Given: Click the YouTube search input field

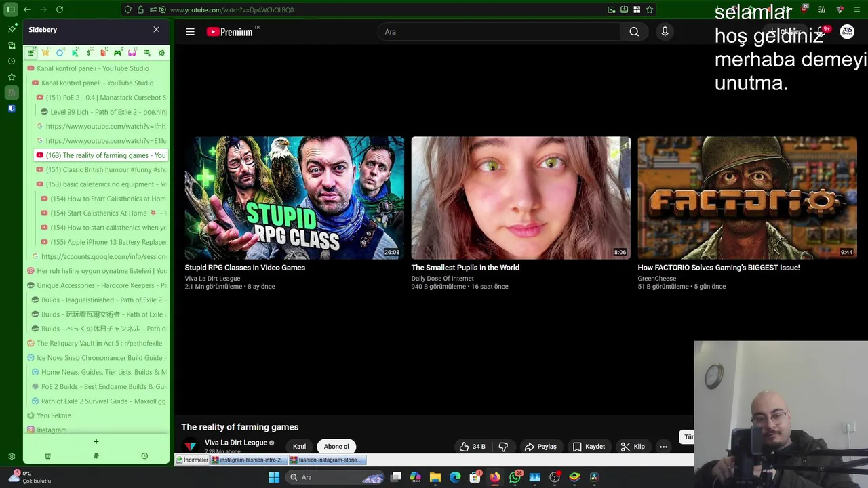Looking at the screenshot, I should click(498, 32).
